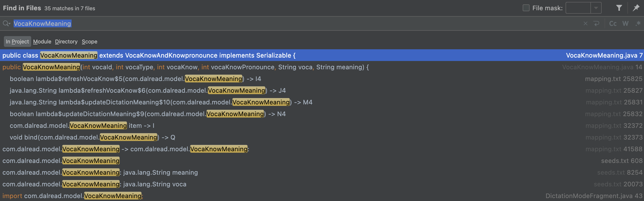This screenshot has height=201, width=644.
Task: Toggle Words (W) whole-word matching
Action: (625, 23)
